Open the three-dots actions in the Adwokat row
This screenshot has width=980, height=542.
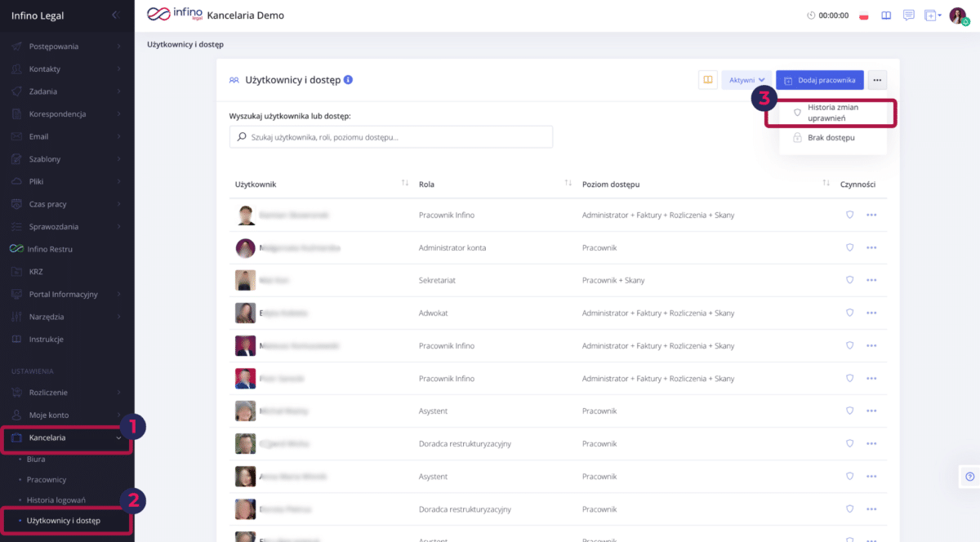[x=871, y=313]
